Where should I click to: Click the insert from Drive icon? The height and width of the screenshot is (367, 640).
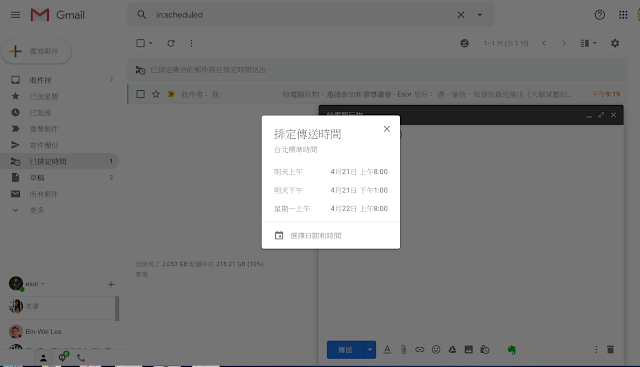[x=452, y=350]
